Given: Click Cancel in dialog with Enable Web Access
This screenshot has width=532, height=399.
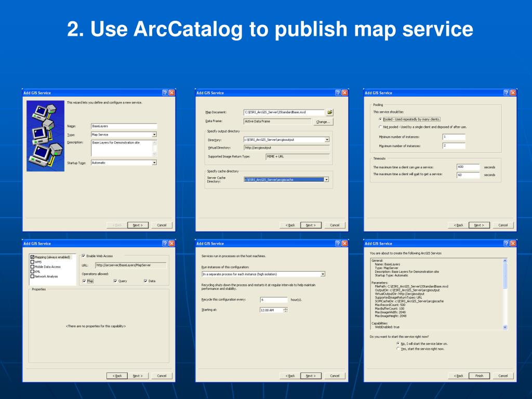Looking at the screenshot, I should (162, 376).
